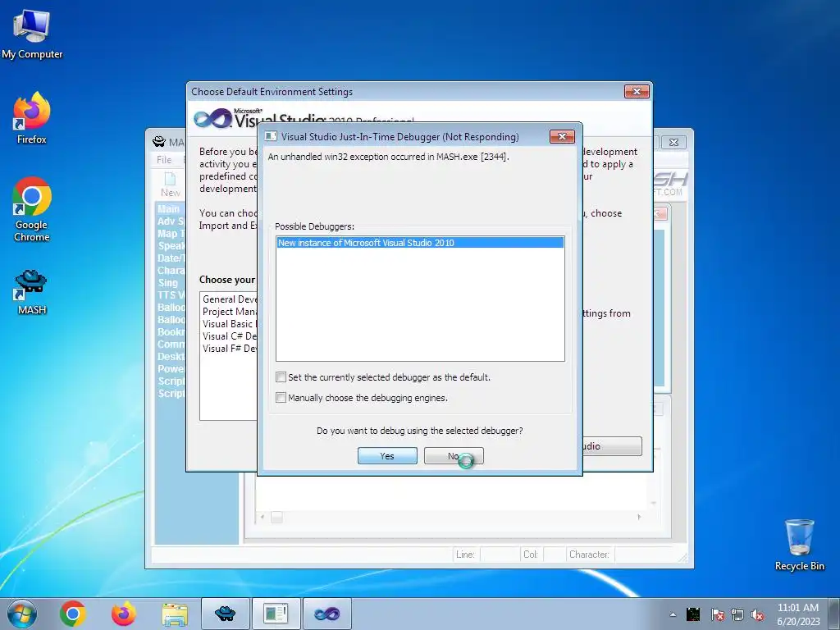Open the clock showing 11:01 AM
The height and width of the screenshot is (630, 840).
pos(798,614)
